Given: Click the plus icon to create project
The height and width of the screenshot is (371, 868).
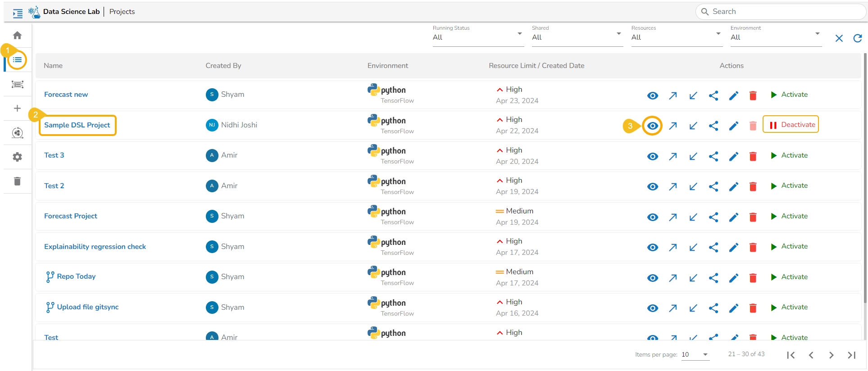Looking at the screenshot, I should coord(17,109).
